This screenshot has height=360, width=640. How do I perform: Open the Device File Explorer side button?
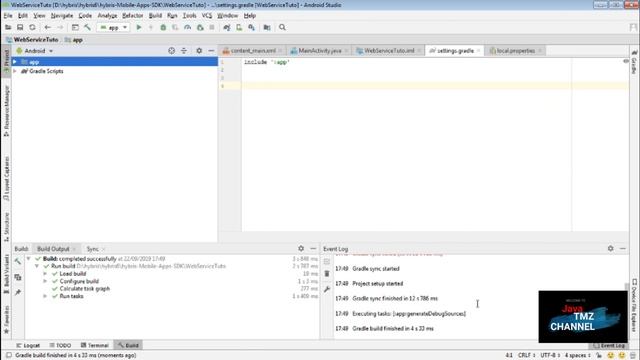click(x=634, y=305)
